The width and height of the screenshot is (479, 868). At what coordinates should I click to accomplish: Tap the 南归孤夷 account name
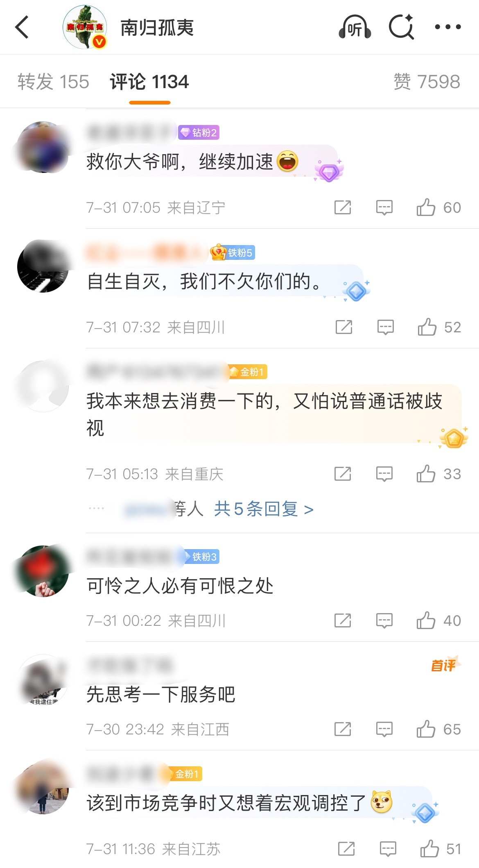pyautogui.click(x=157, y=28)
